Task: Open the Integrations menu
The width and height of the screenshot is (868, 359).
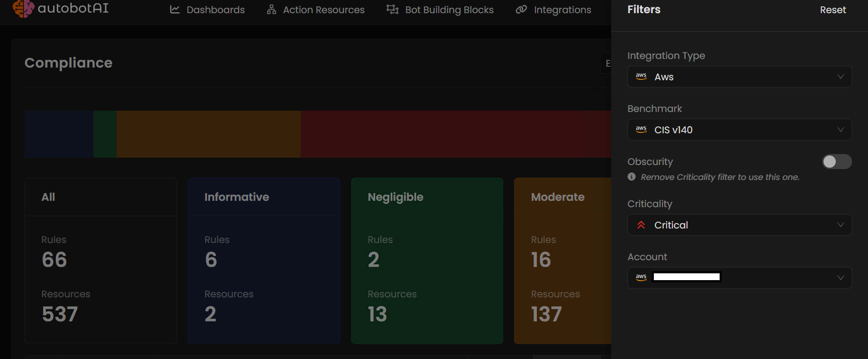Action: (554, 10)
